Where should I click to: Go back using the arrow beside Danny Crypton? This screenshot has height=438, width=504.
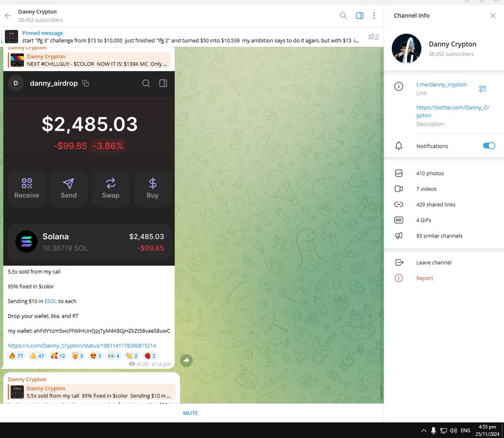(8, 16)
